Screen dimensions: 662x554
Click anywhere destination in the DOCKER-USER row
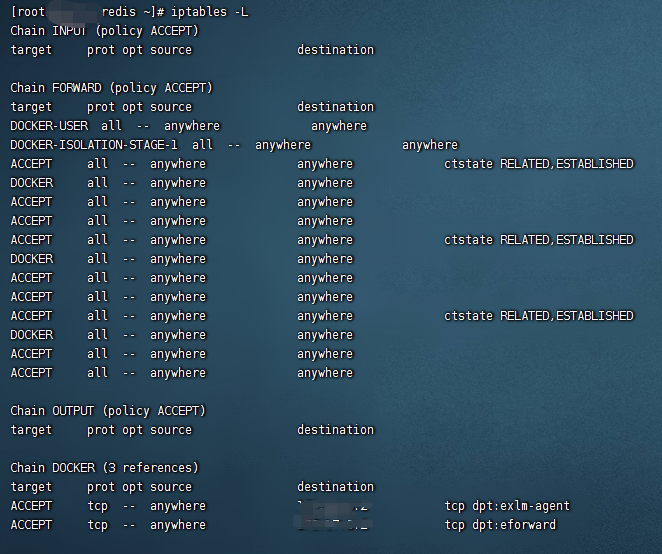pos(338,126)
